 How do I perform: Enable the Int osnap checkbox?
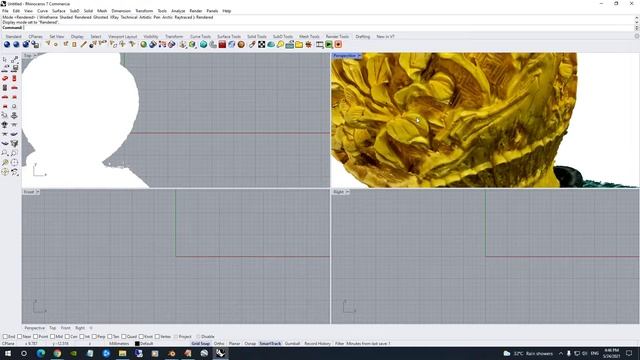click(82, 337)
